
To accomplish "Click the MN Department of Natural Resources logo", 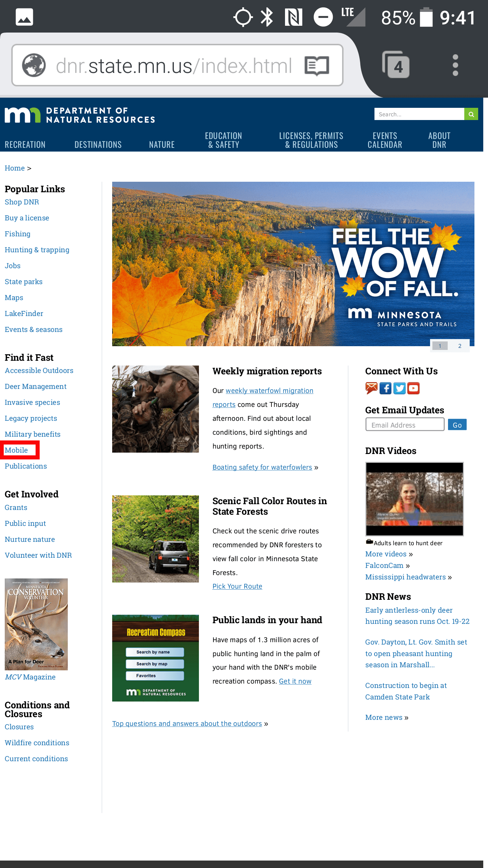I will click(x=80, y=115).
